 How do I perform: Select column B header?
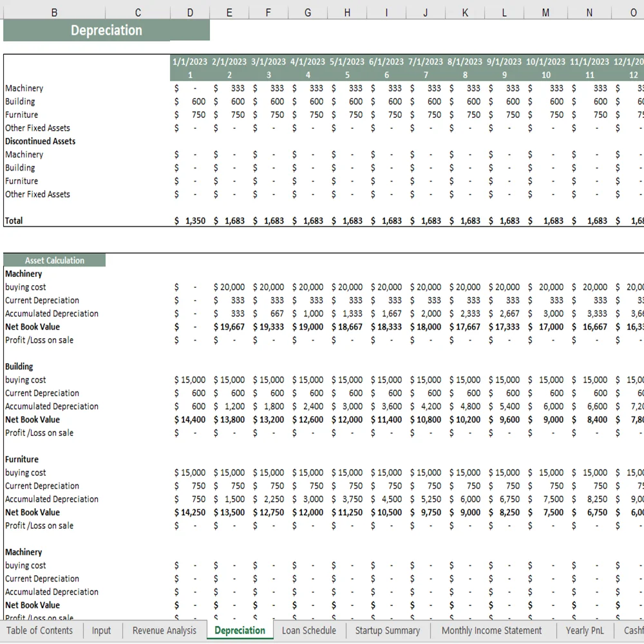tap(54, 12)
